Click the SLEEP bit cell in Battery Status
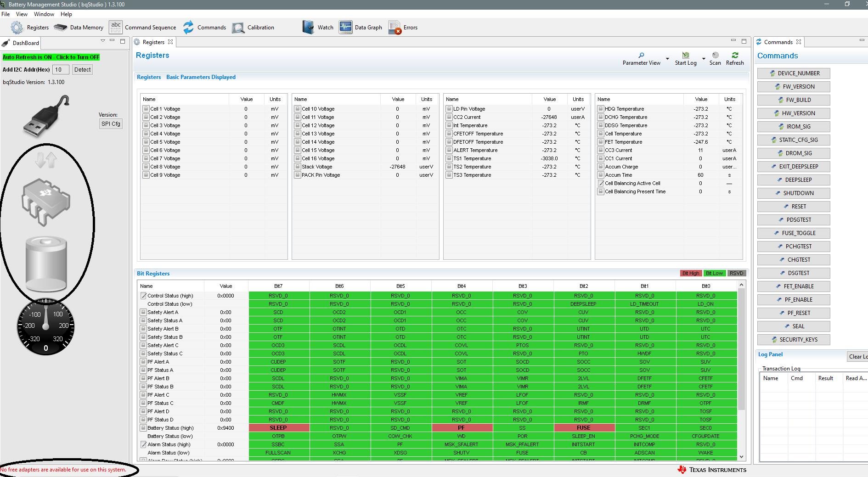Image resolution: width=868 pixels, height=477 pixels. [278, 428]
